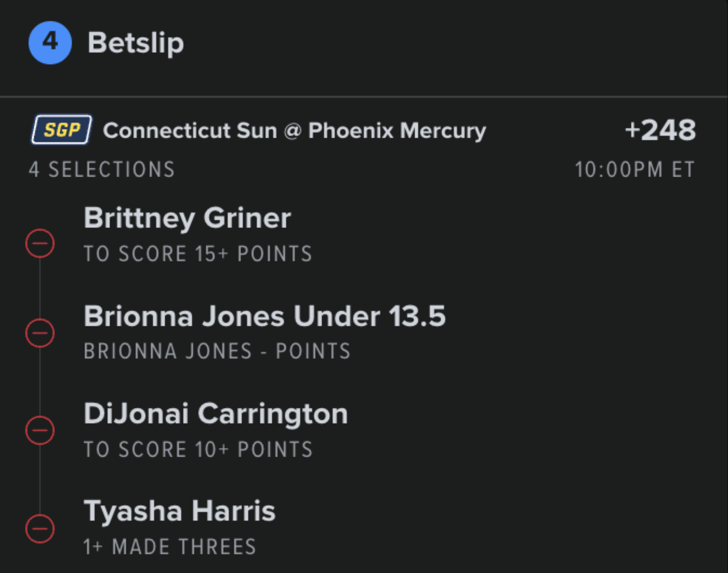Click the To Score 10+ Points market
Image resolution: width=728 pixels, height=573 pixels.
(198, 449)
